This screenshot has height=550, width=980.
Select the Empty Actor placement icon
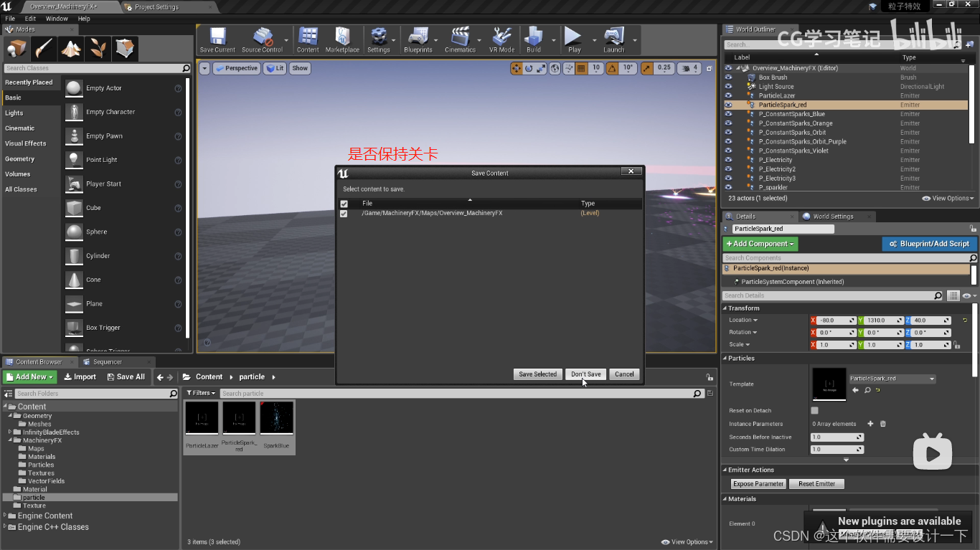pyautogui.click(x=75, y=88)
